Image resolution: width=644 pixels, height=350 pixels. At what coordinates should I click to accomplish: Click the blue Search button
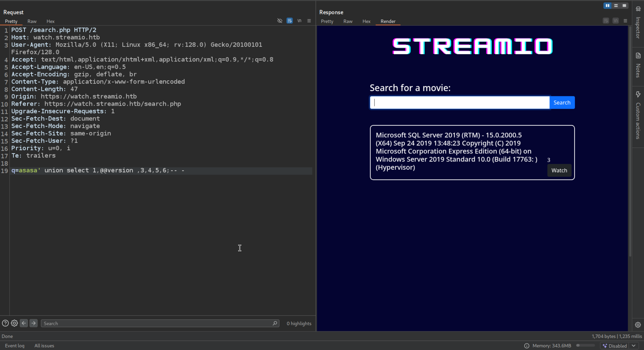click(562, 103)
